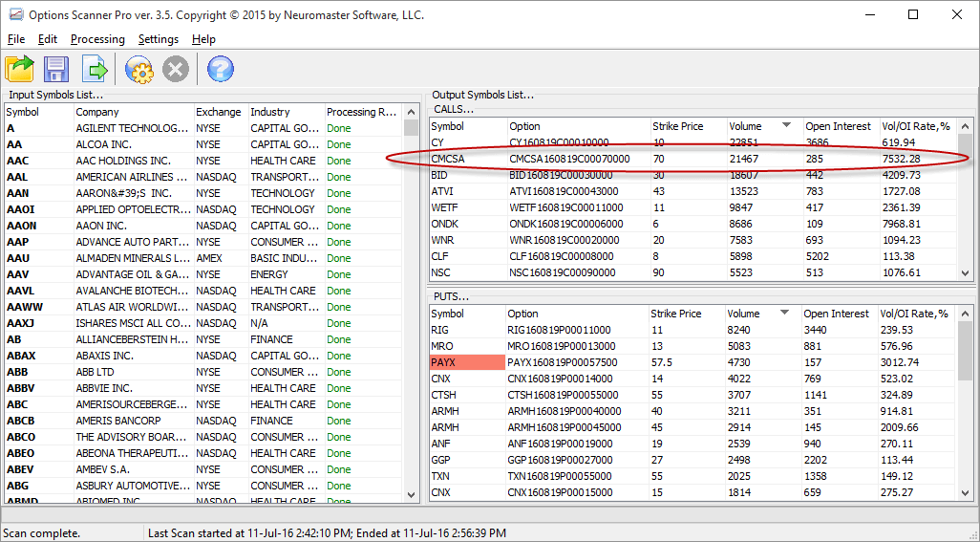This screenshot has height=542, width=980.
Task: Select the GGP symbol in PUTS
Action: [x=441, y=460]
